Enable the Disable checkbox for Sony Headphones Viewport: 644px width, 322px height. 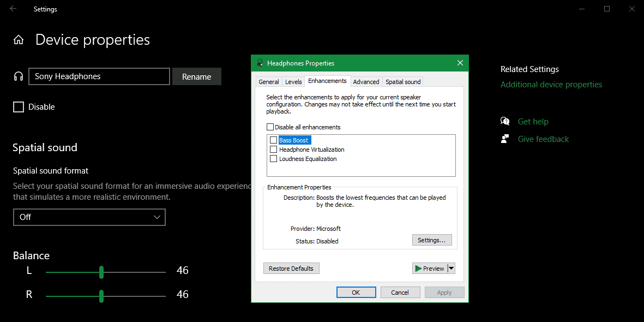[x=18, y=107]
